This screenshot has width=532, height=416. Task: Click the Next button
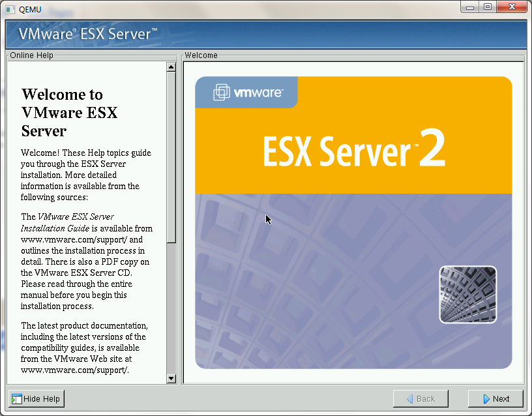[x=495, y=398]
